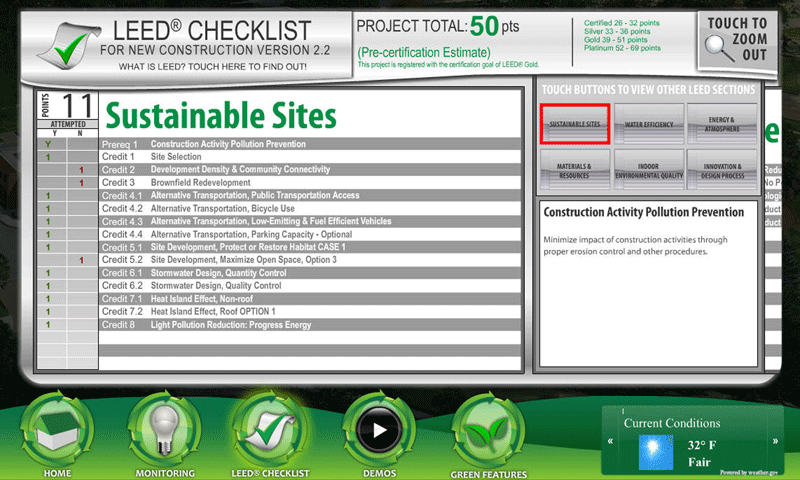Click the Construction Activity Pollution Prevention description title

pyautogui.click(x=643, y=212)
